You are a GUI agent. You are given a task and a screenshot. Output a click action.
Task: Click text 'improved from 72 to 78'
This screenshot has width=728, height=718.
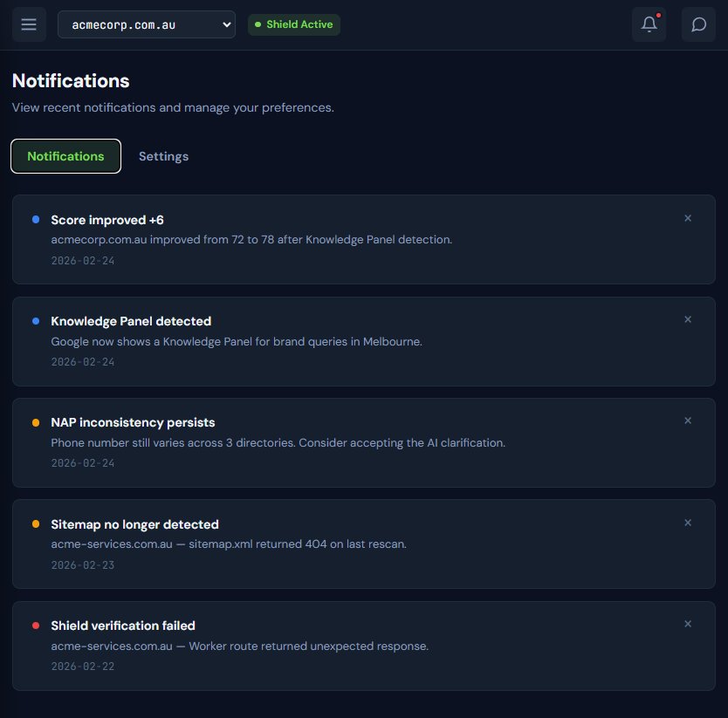click(212, 240)
